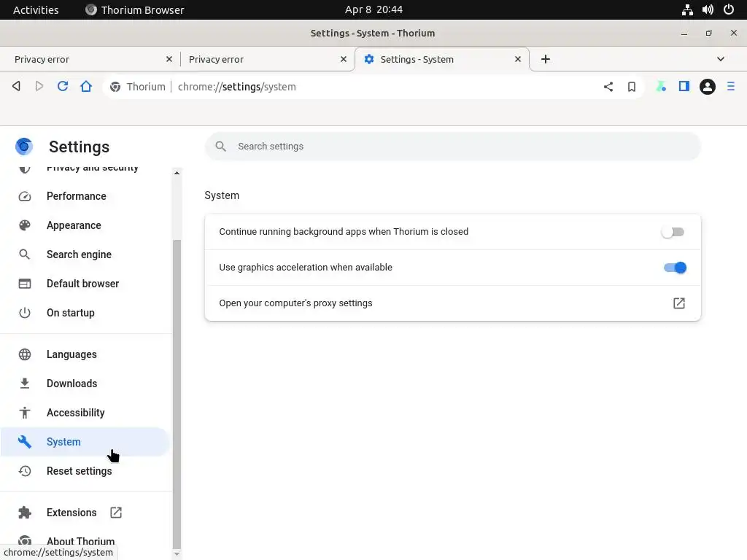Image resolution: width=747 pixels, height=560 pixels.
Task: Toggle the side panel icon
Action: pos(684,86)
